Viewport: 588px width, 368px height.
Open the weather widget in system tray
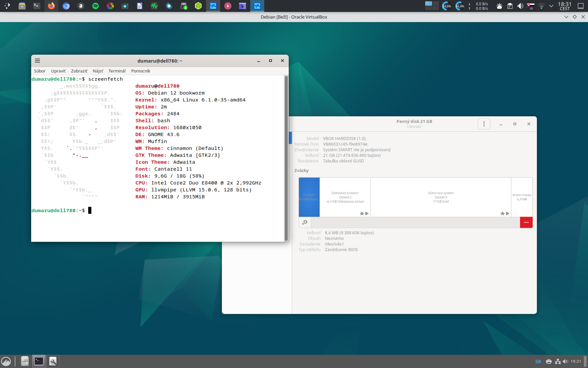click(499, 6)
